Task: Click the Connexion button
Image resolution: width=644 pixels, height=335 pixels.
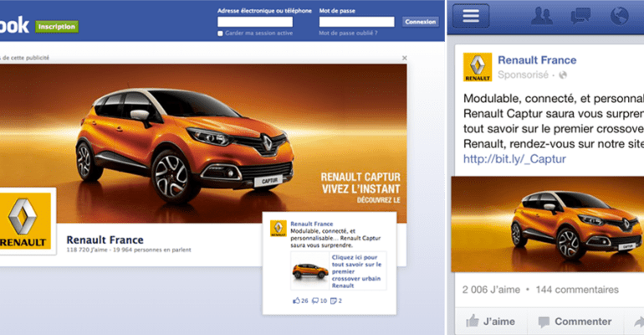Action: [420, 22]
